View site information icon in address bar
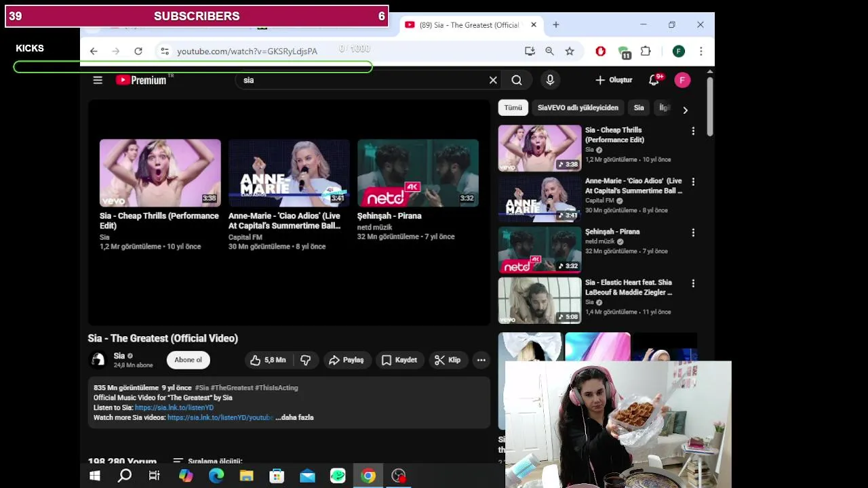 (x=164, y=52)
